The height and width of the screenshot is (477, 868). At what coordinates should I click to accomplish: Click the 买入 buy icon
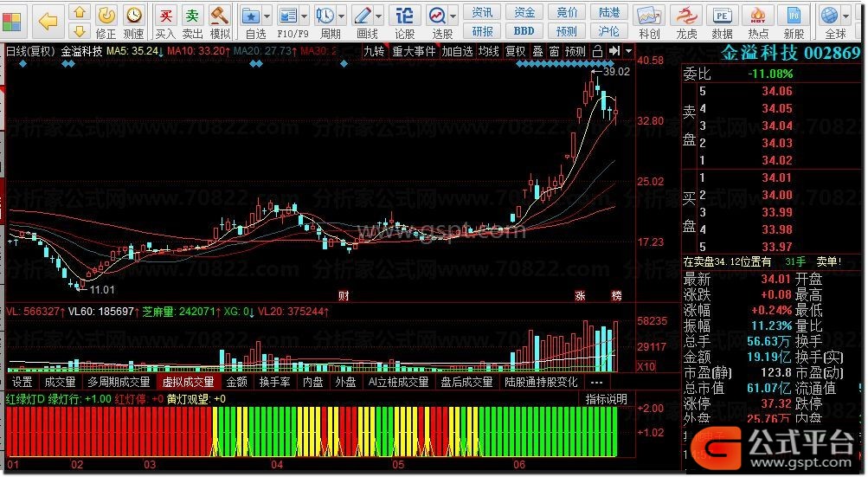[x=165, y=16]
